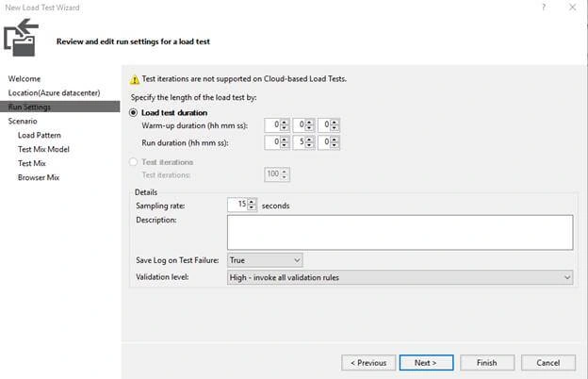Increase run duration minutes with up arrow
Screen dimensions: 588x379
point(309,140)
